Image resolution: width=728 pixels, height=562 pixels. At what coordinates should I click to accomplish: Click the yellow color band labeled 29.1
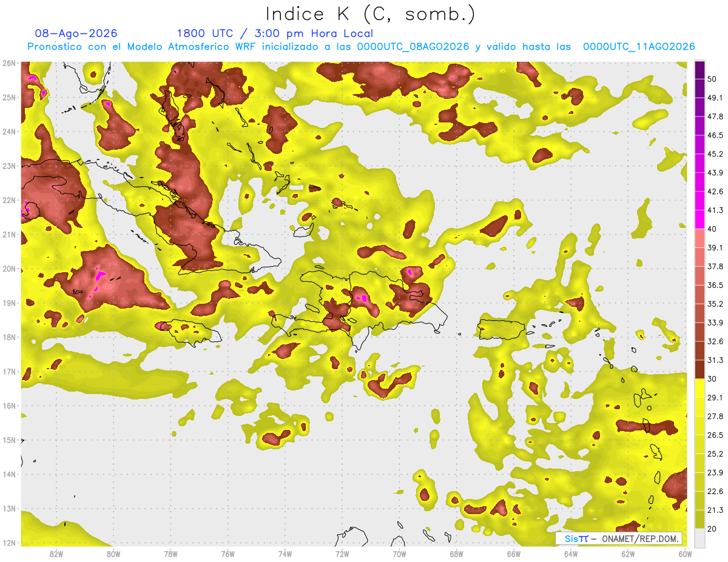click(x=699, y=388)
